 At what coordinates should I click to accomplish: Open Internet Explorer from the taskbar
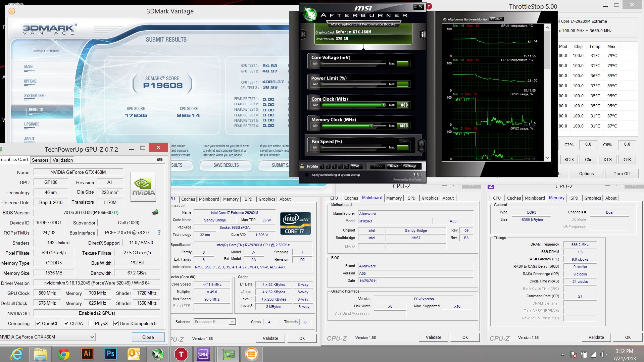point(17,354)
